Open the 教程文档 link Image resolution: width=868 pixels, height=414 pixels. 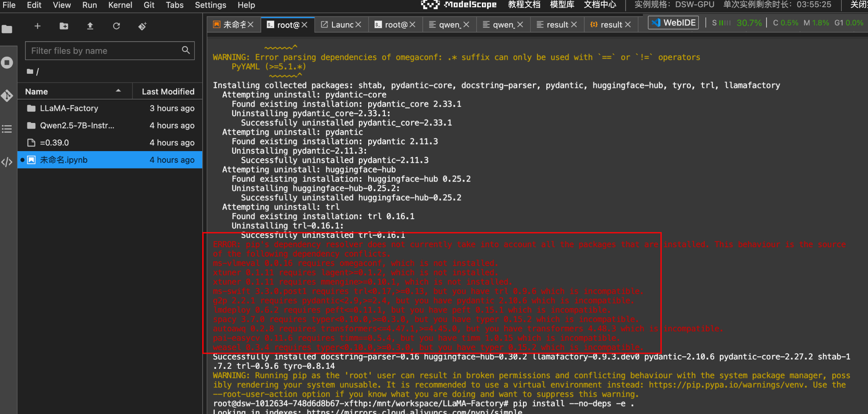click(x=524, y=5)
